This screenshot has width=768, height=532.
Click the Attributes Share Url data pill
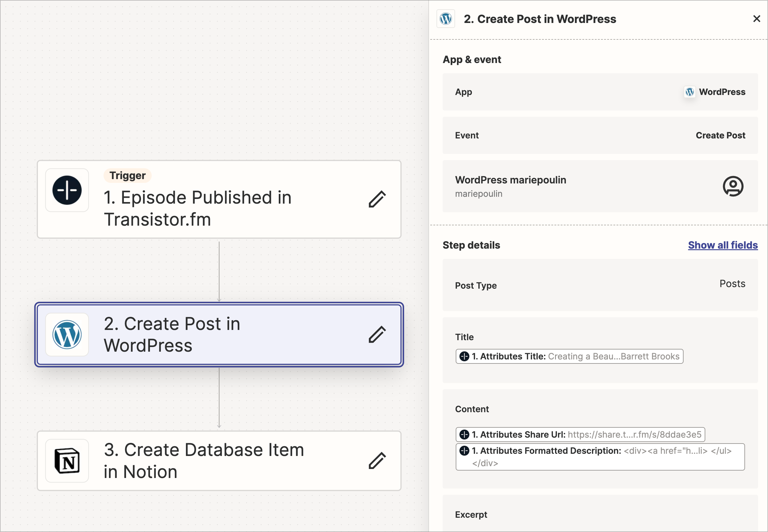(580, 435)
